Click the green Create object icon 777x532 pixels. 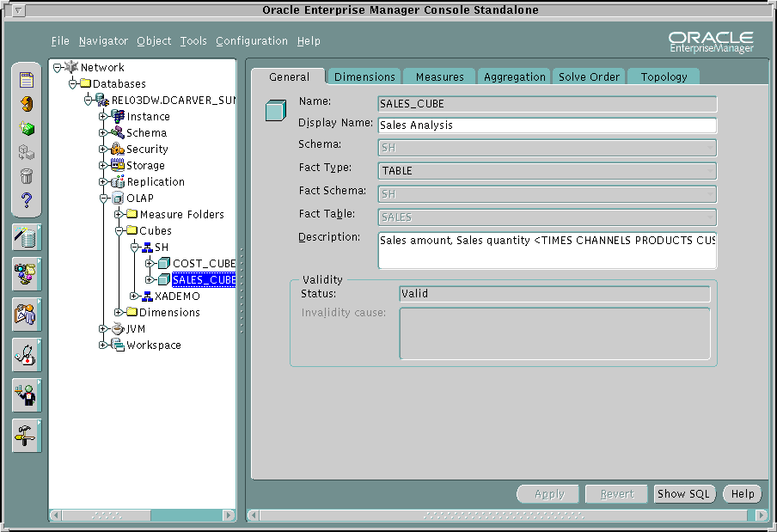pos(27,129)
